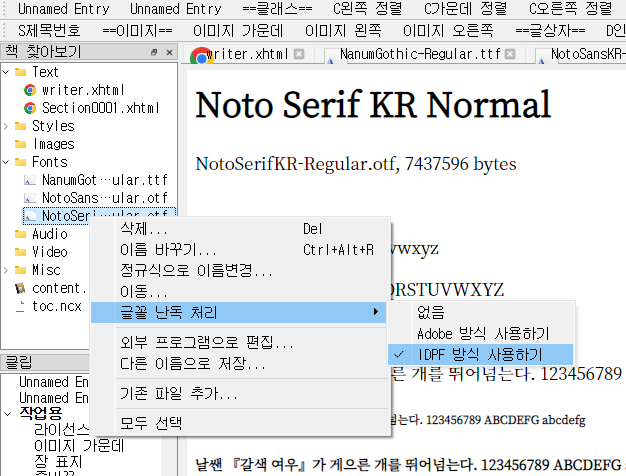Select the toc.ncx file
The width and height of the screenshot is (626, 476).
tap(57, 306)
